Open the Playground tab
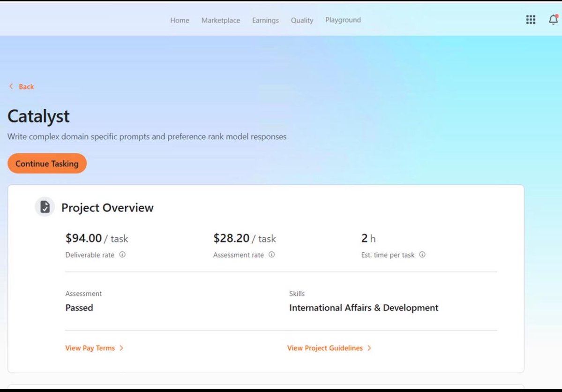This screenshot has height=392, width=562. click(x=343, y=20)
